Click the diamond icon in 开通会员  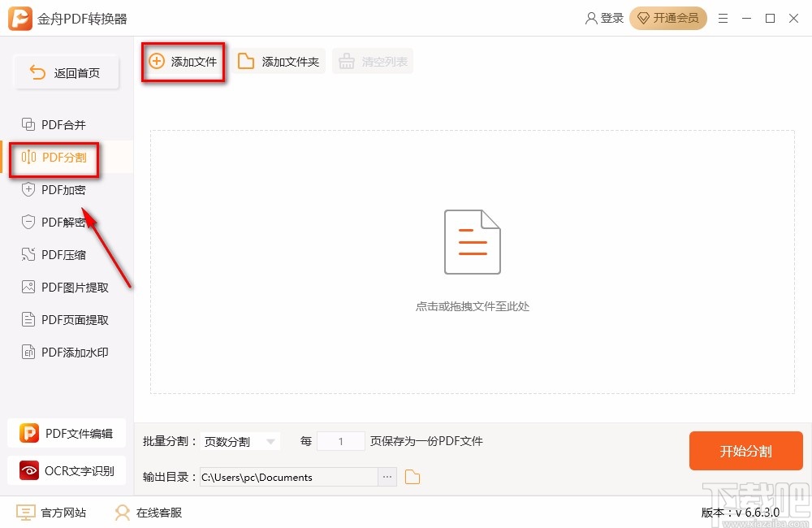[x=643, y=19]
